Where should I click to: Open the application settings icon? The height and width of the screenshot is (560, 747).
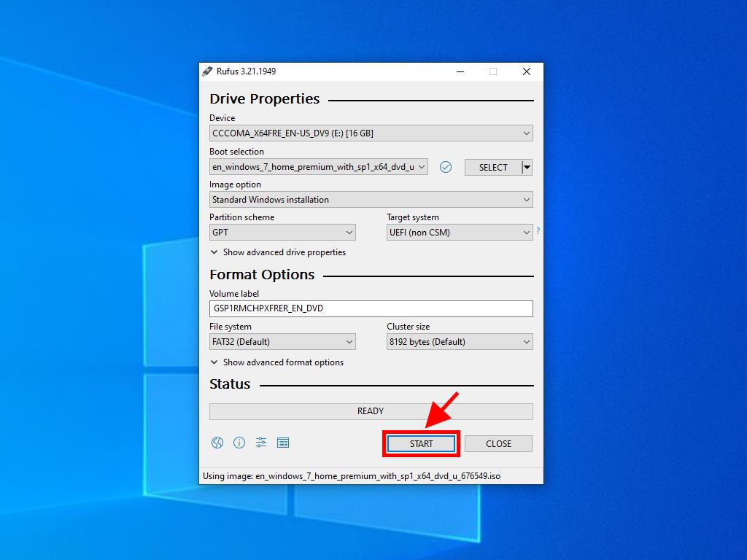(x=261, y=443)
